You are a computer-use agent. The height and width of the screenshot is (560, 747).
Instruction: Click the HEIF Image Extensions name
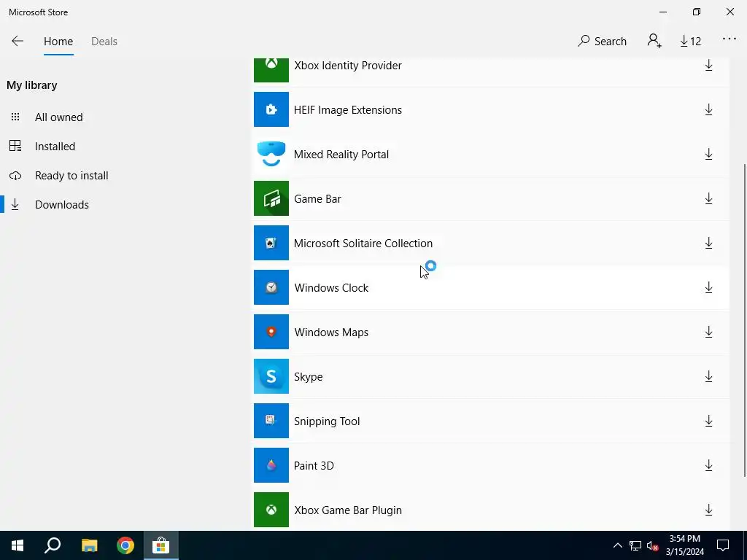point(348,109)
